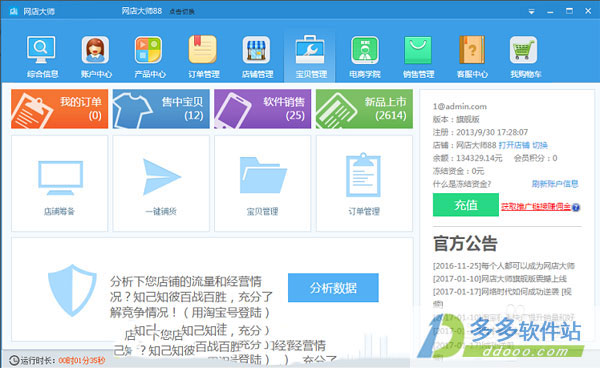Click the shield icon in analysis panel
This screenshot has width=600, height=368.
click(x=72, y=290)
